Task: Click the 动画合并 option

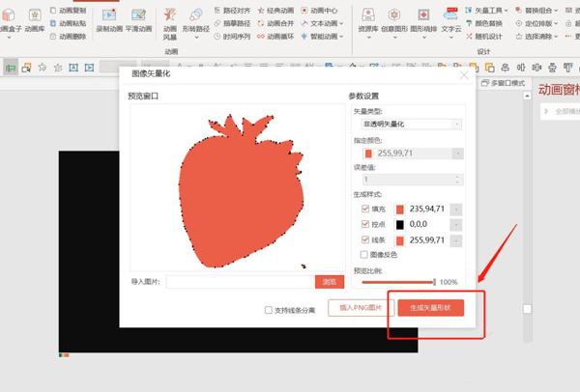Action: (275, 23)
